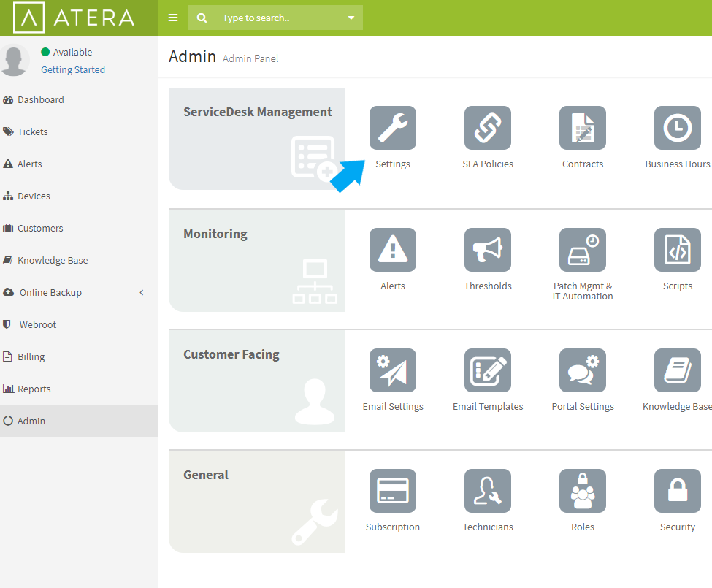The width and height of the screenshot is (712, 588).
Task: Click the Patch Mgmt & IT Automation label
Action: [583, 291]
